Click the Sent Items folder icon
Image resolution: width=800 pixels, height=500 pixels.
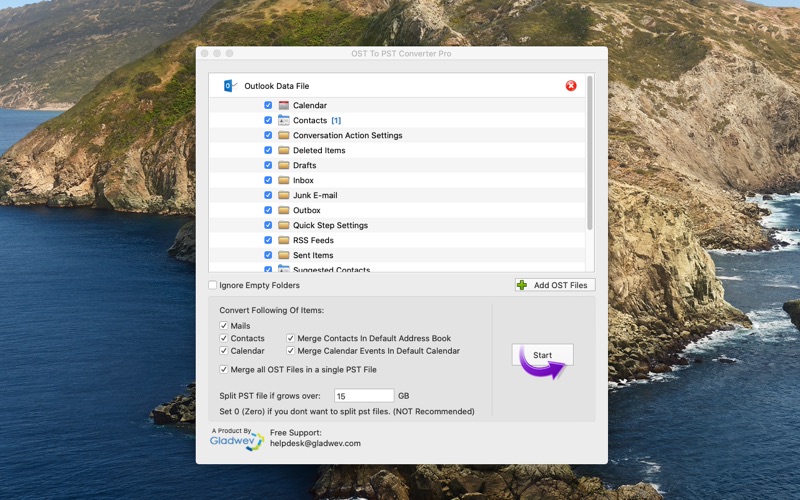[284, 255]
